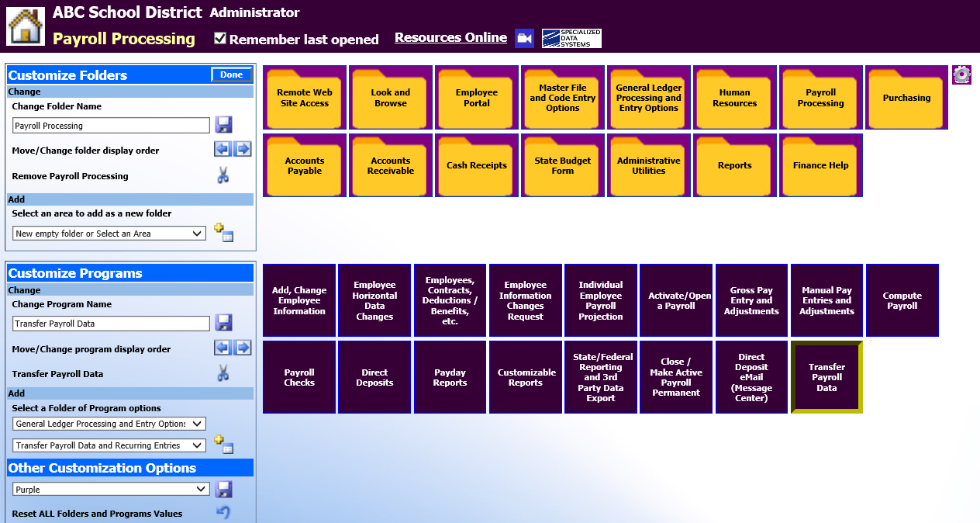Open the Resources Online link
980x523 pixels.
click(450, 37)
